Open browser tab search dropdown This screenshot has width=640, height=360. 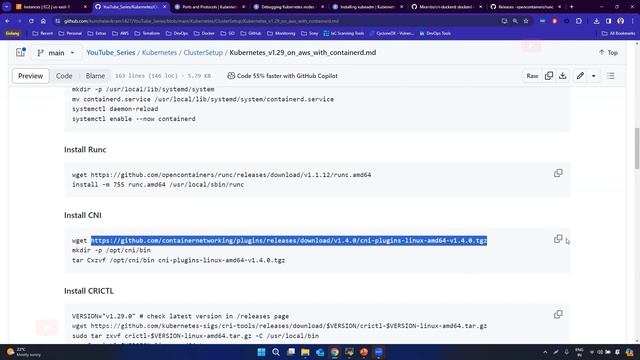pos(7,7)
